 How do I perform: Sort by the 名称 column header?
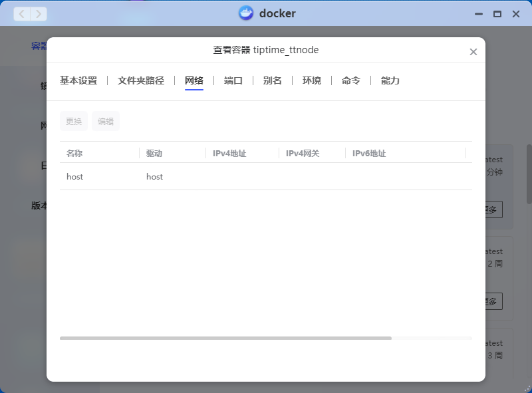(74, 154)
